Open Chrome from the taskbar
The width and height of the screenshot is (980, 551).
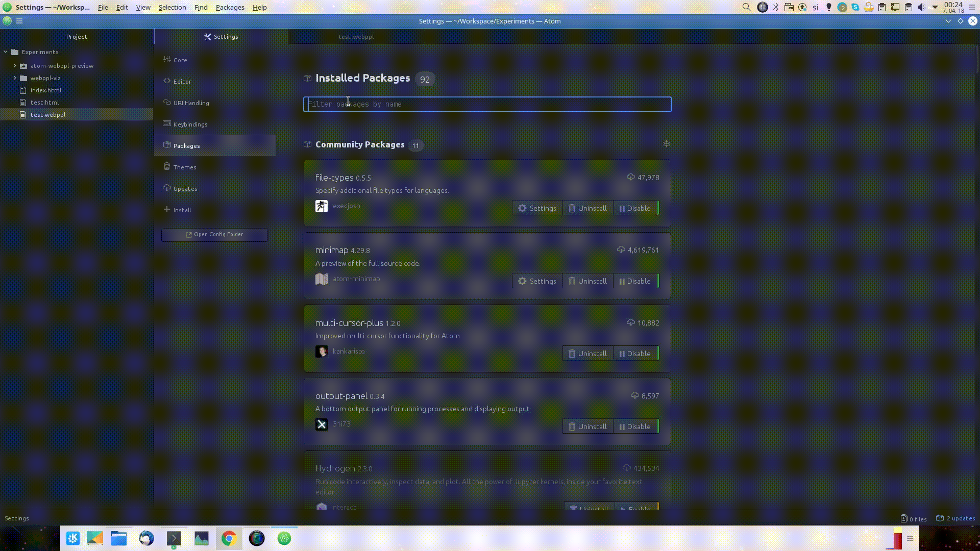click(x=229, y=538)
